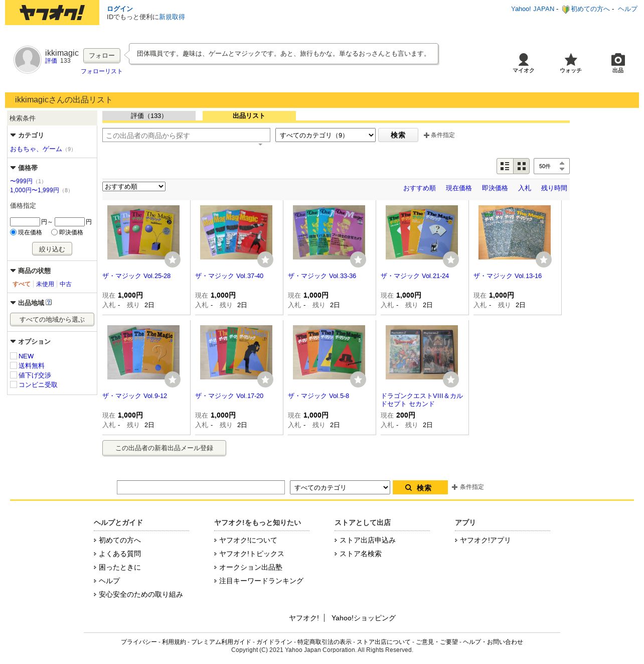644x664 pixels.
Task: Select the 出品リスト tab
Action: pyautogui.click(x=249, y=116)
